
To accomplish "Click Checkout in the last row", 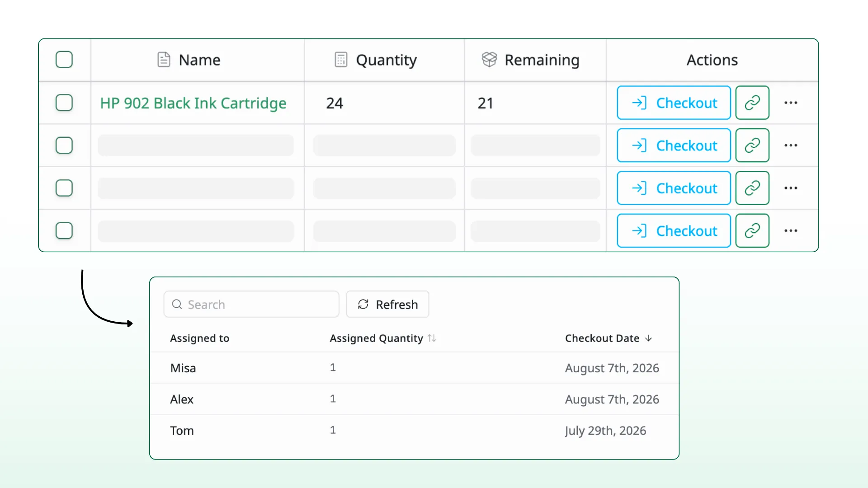I will (x=674, y=231).
